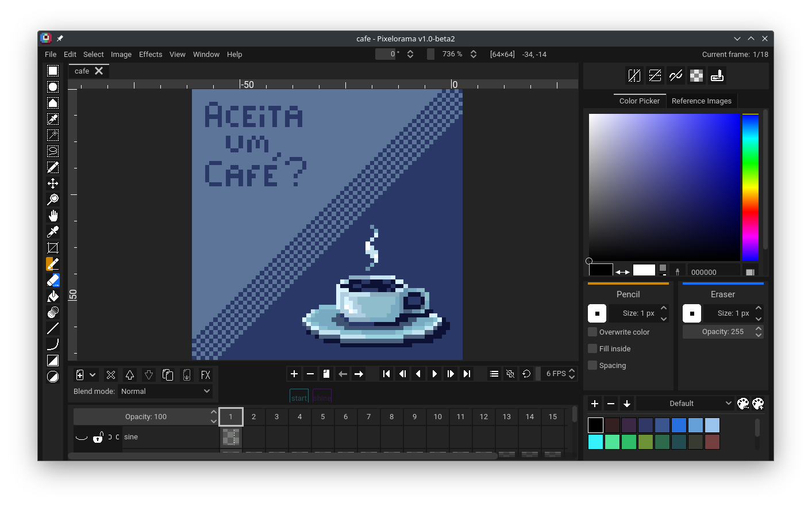Check the Fill inside option
The image size is (812, 506).
click(592, 348)
